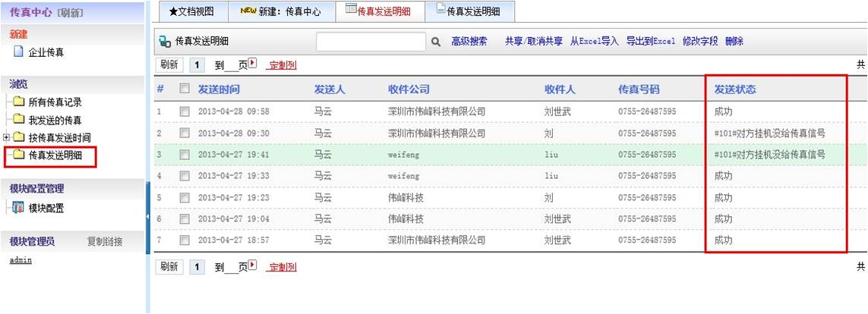The height and width of the screenshot is (314, 868).
Task: Click 修改字段 link
Action: 700,42
